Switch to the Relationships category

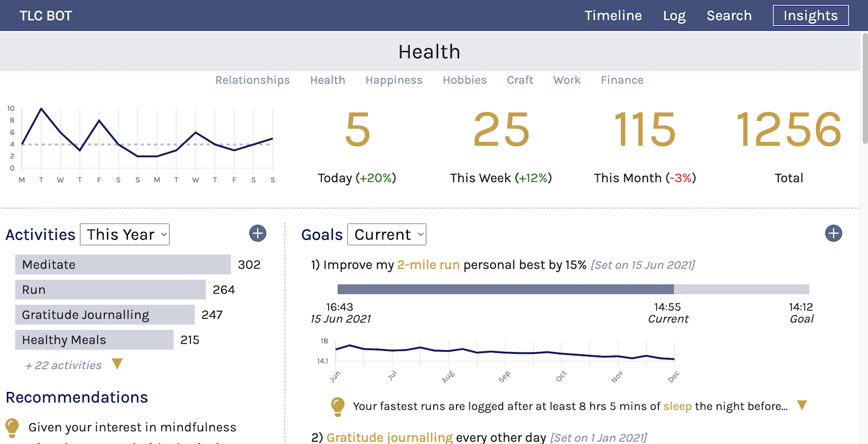point(253,80)
